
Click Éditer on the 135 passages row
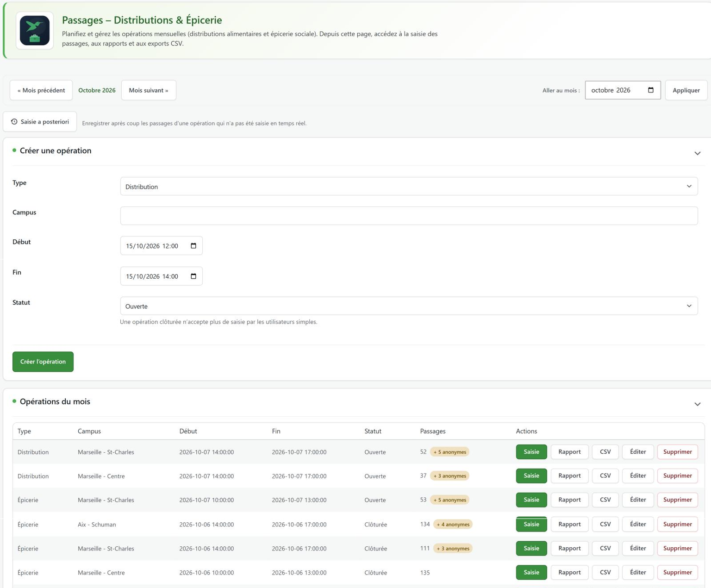point(638,572)
